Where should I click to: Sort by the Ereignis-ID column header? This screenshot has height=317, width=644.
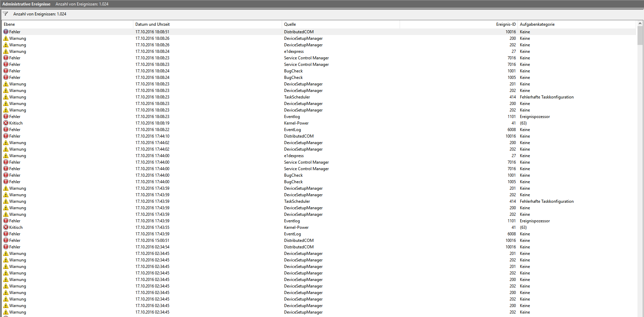(459, 24)
